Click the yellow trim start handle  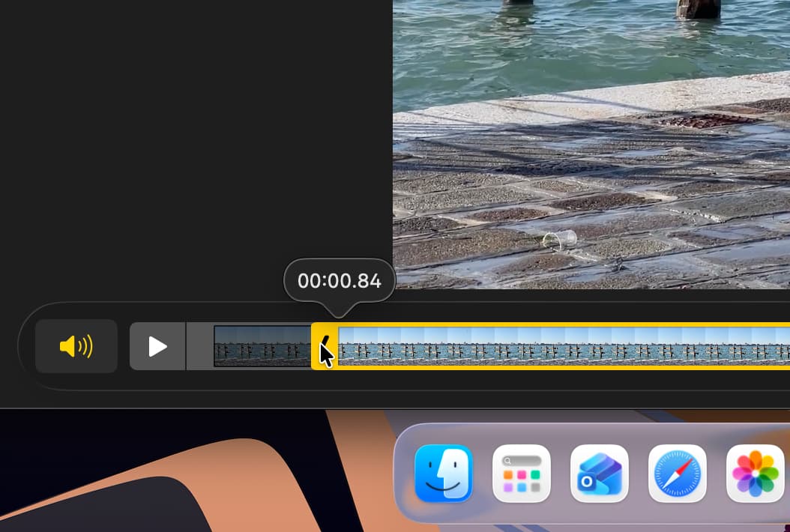click(x=325, y=346)
